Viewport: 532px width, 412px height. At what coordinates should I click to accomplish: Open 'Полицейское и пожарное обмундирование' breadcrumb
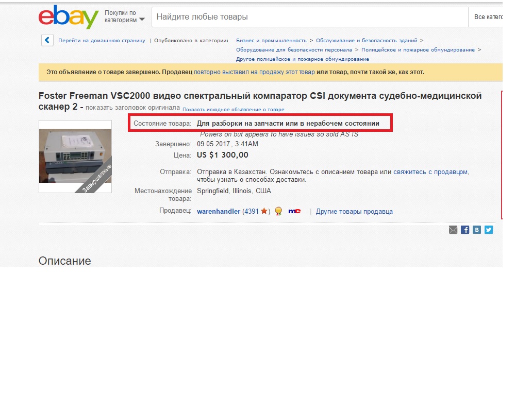[x=418, y=50]
